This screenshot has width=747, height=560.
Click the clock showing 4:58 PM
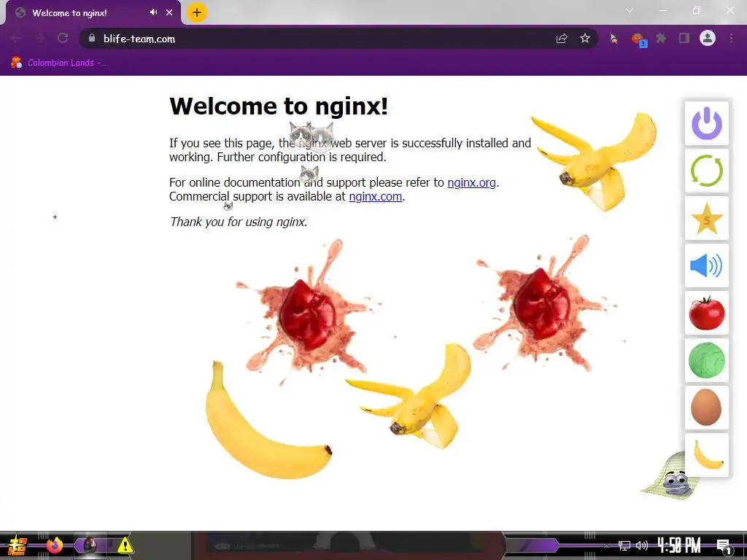tap(679, 545)
